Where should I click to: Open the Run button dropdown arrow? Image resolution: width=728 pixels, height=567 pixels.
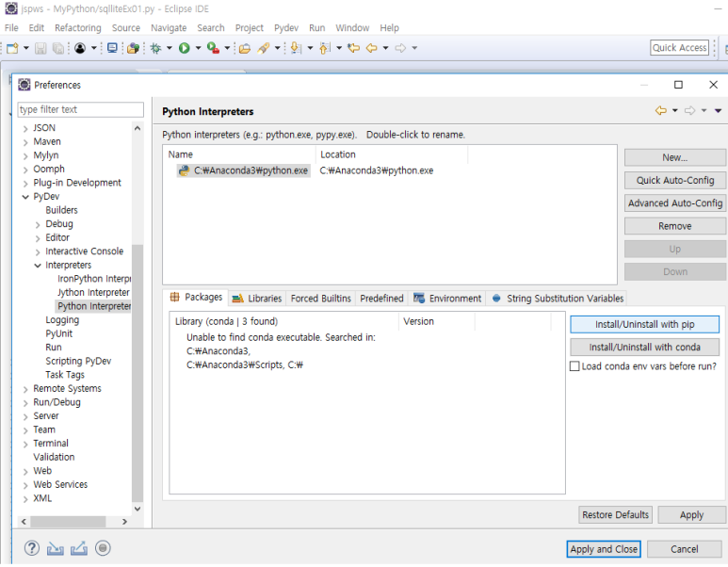pyautogui.click(x=199, y=48)
